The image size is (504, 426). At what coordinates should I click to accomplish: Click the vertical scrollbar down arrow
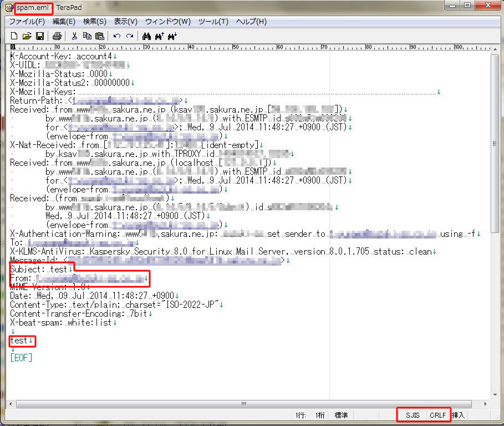tap(495, 394)
